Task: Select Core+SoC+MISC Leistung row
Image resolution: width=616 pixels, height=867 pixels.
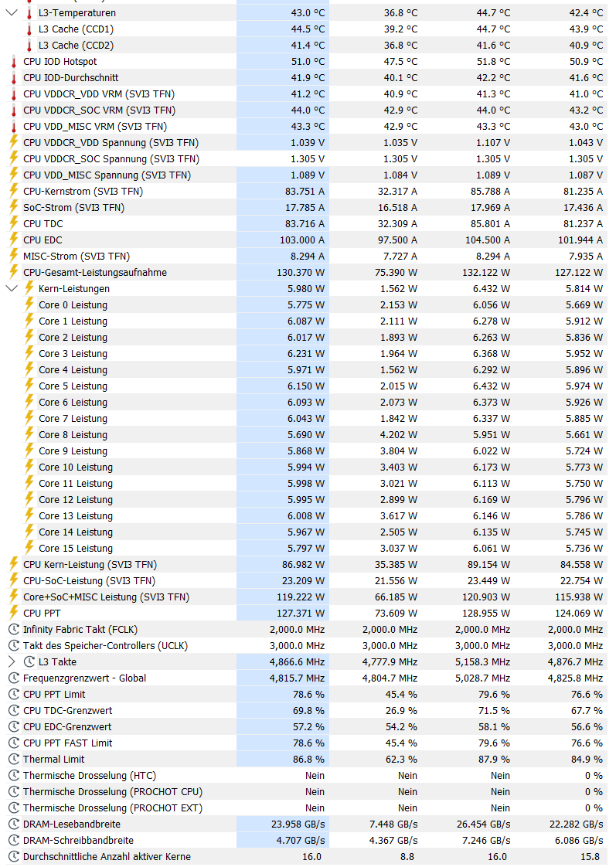Action: point(306,597)
